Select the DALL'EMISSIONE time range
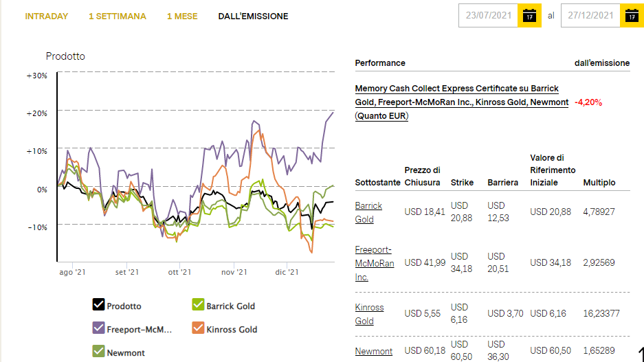This screenshot has height=362, width=644. point(253,16)
